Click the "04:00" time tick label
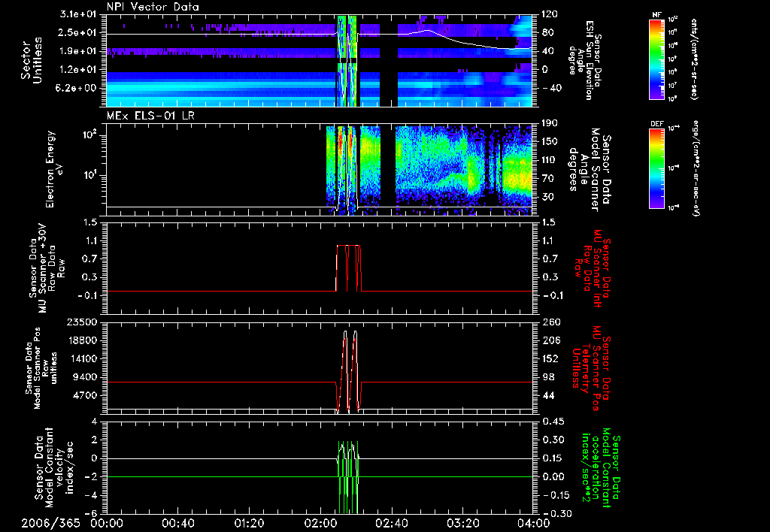Viewport: 770px width, 532px height. coord(533,523)
